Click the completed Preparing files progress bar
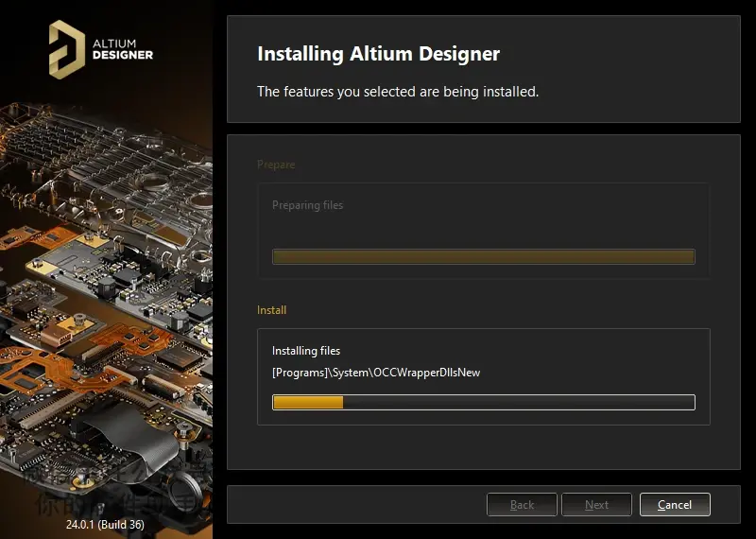This screenshot has width=756, height=539. 484,256
